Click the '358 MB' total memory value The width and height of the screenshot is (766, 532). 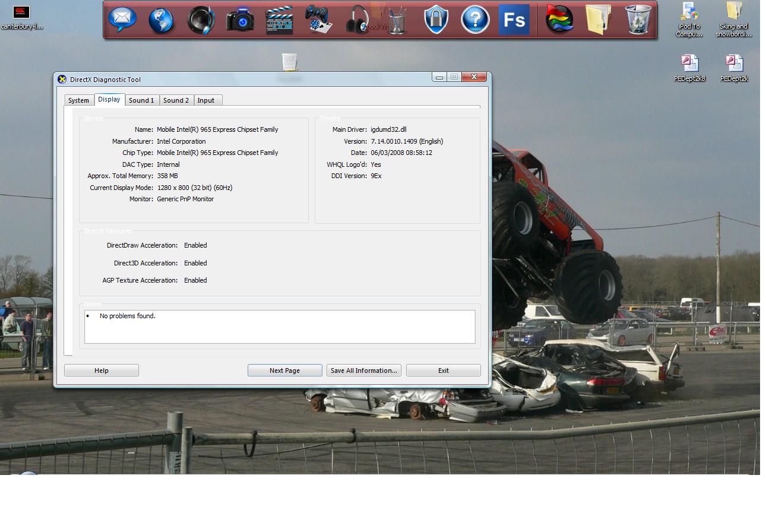click(167, 176)
